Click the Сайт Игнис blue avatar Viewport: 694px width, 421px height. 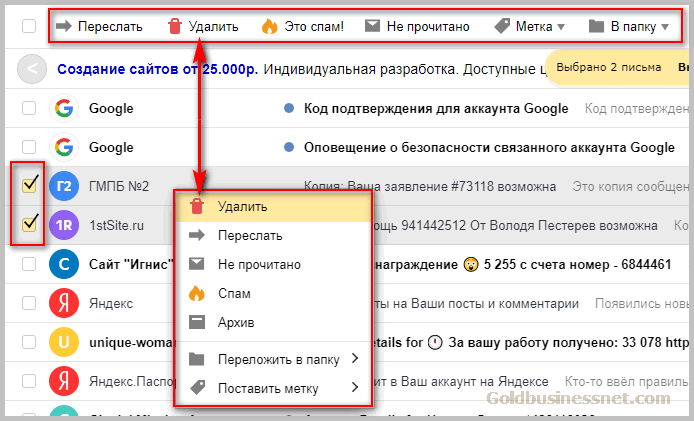click(x=64, y=264)
